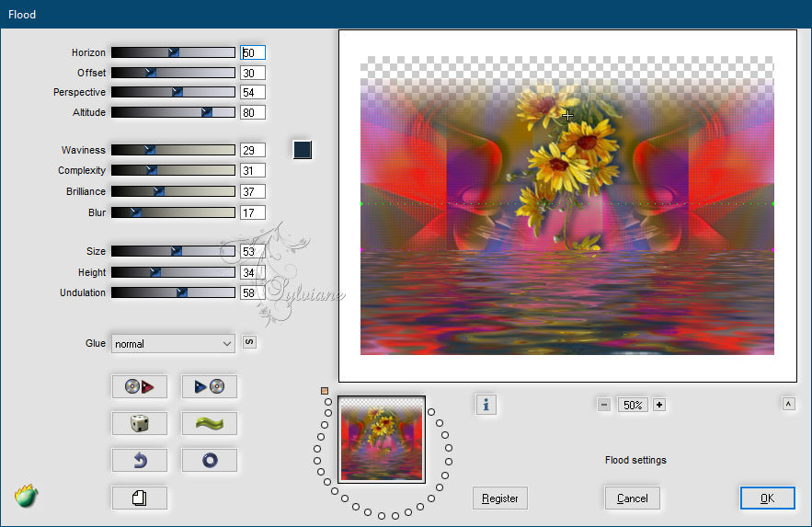Click the blue undo arrow button
Screen dimensions: 812x527
[139, 460]
